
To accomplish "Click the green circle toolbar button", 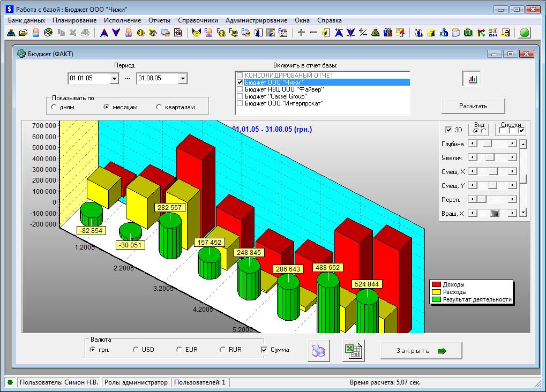I will pos(525,33).
